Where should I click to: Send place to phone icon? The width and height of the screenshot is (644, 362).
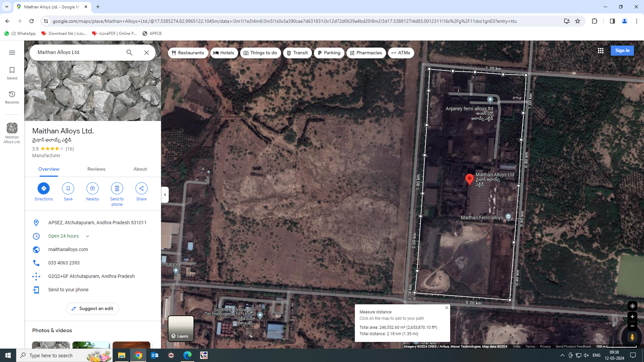pos(117,188)
